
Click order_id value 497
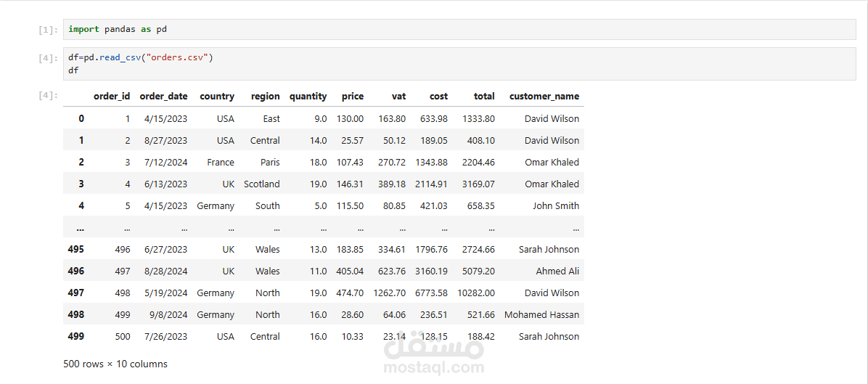(x=123, y=271)
